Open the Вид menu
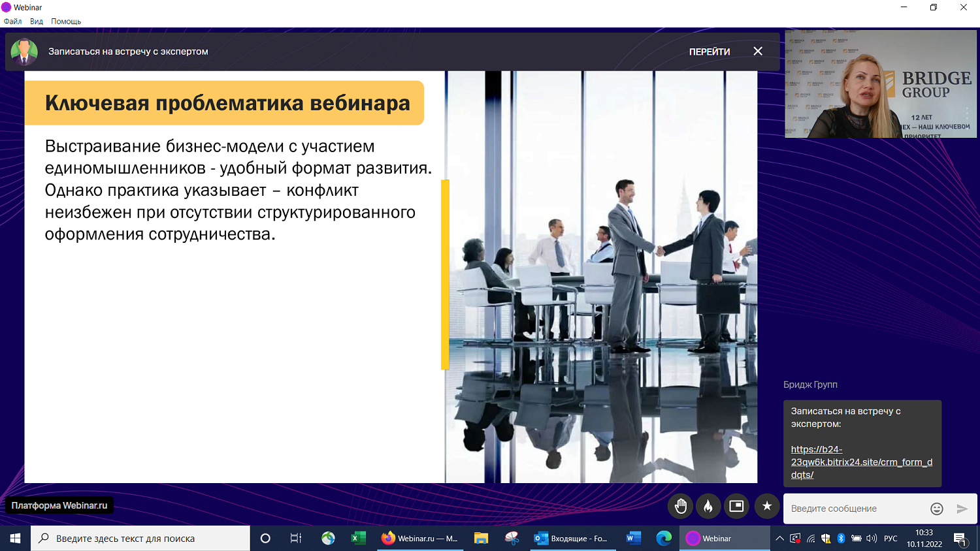 point(37,22)
